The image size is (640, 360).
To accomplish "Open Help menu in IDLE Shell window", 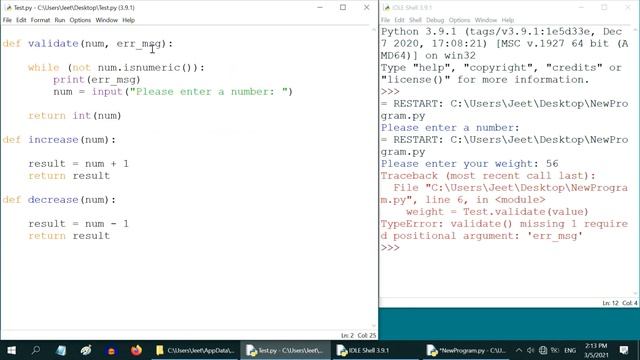I will pos(507,20).
